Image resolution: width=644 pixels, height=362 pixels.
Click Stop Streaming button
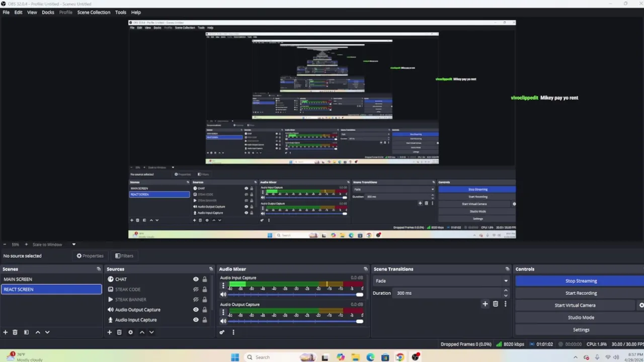[580, 281]
